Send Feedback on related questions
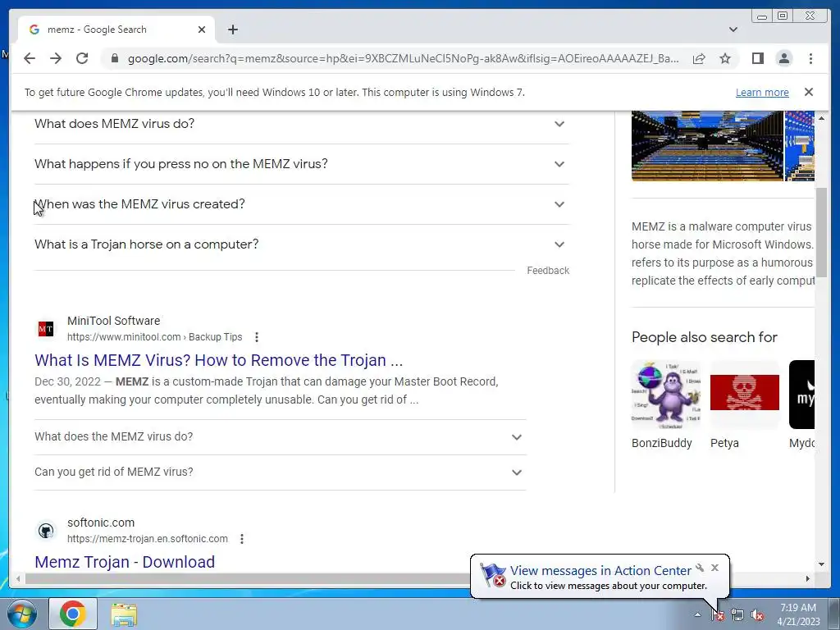840x630 pixels. coord(547,271)
